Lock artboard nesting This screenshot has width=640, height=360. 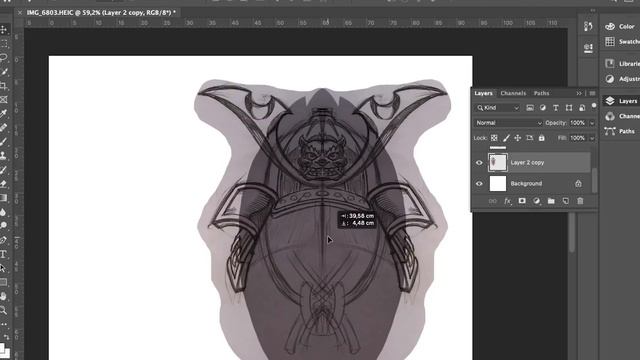tap(529, 138)
